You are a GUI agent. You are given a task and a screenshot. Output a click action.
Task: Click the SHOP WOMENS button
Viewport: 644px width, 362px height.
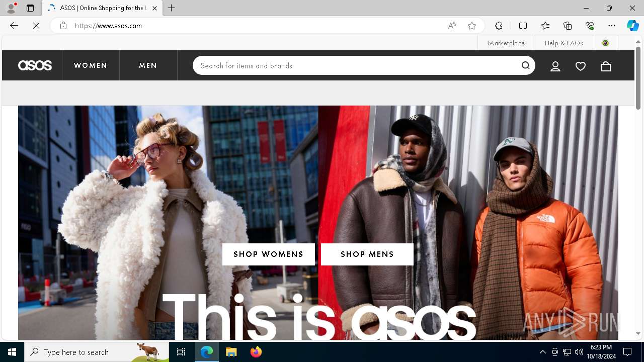coord(269,254)
